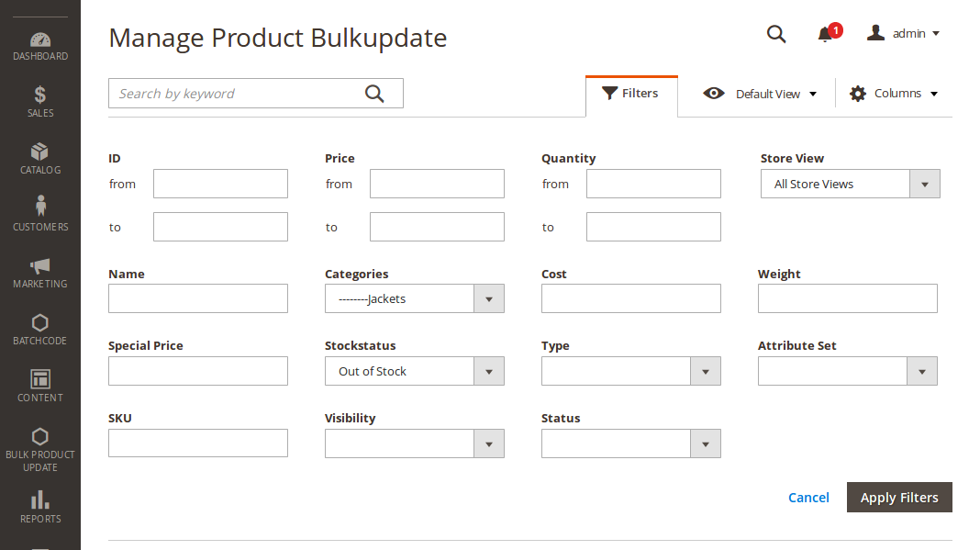Open the Attribute Set dropdown
Image resolution: width=980 pixels, height=550 pixels.
click(847, 371)
